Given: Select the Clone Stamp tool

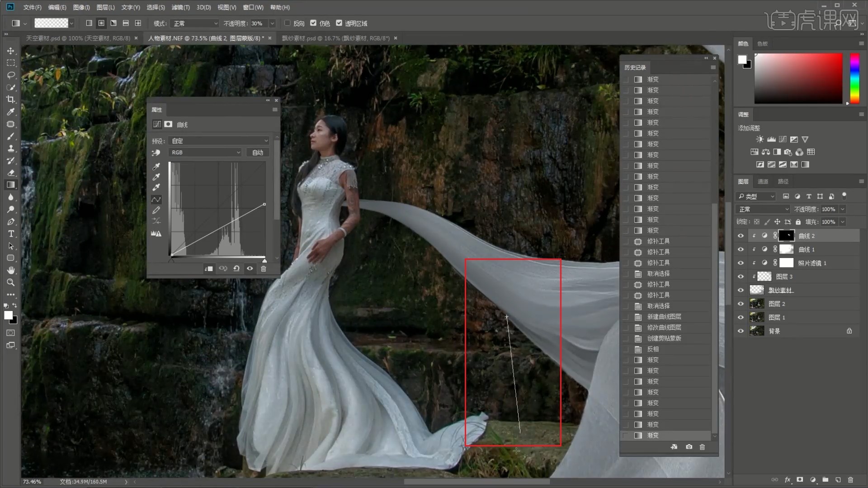Looking at the screenshot, I should pyautogui.click(x=11, y=148).
